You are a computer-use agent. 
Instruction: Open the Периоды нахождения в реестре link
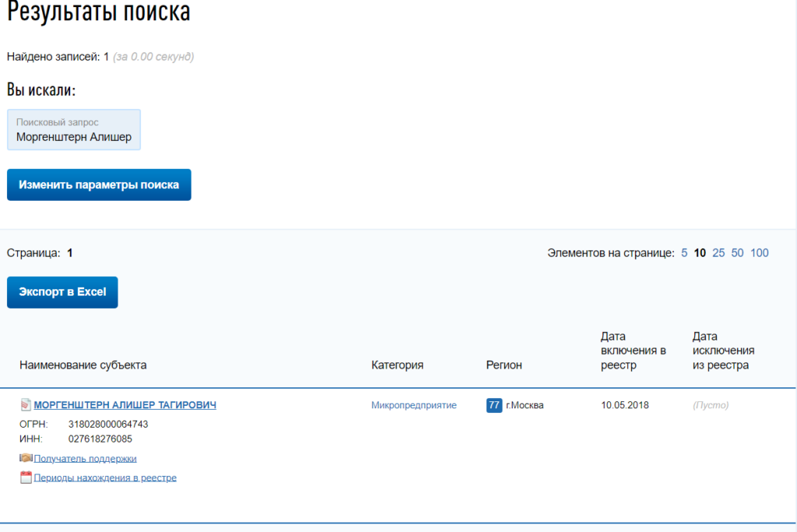(105, 478)
